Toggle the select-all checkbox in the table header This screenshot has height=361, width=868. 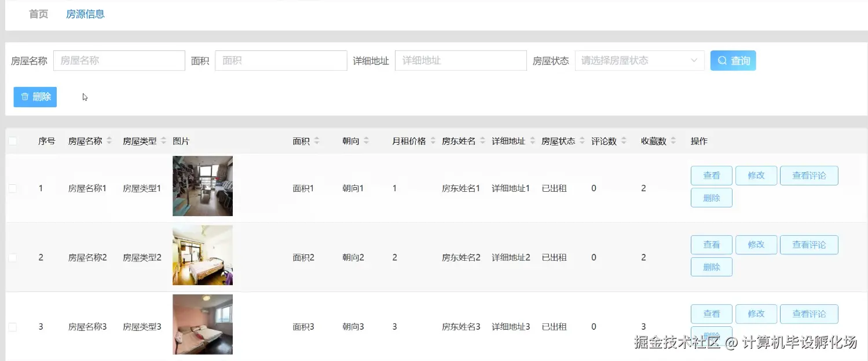pos(13,140)
